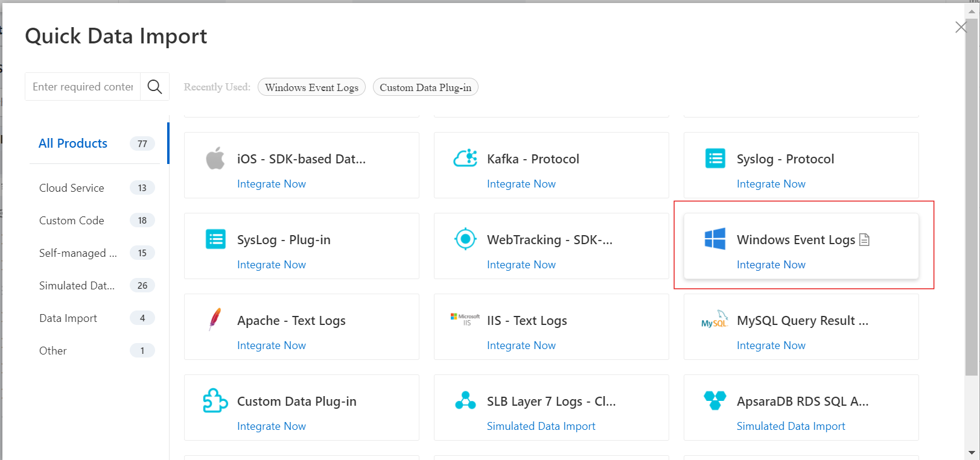The image size is (980, 460).
Task: Click the MySQL logo icon
Action: 715,320
